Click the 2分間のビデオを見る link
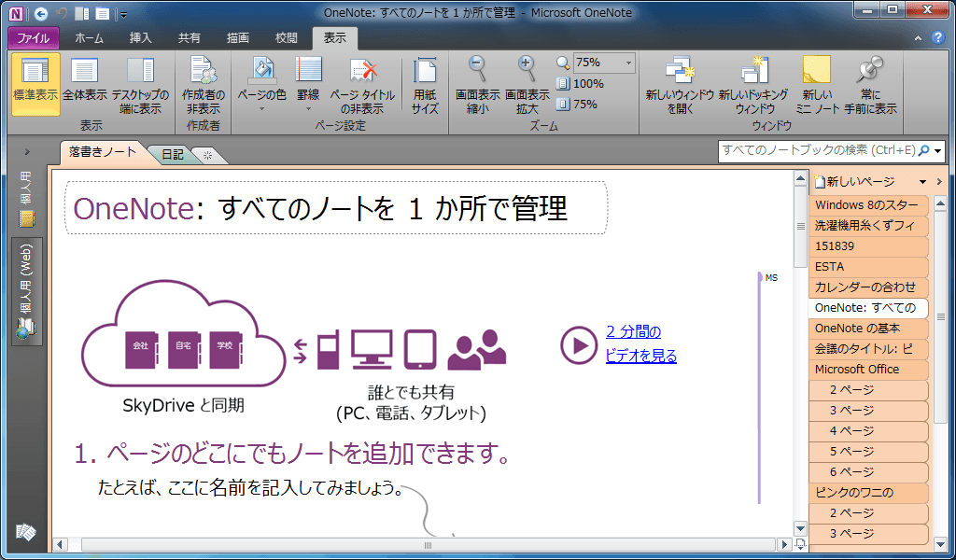Screen dimensions: 956x560 [640, 343]
